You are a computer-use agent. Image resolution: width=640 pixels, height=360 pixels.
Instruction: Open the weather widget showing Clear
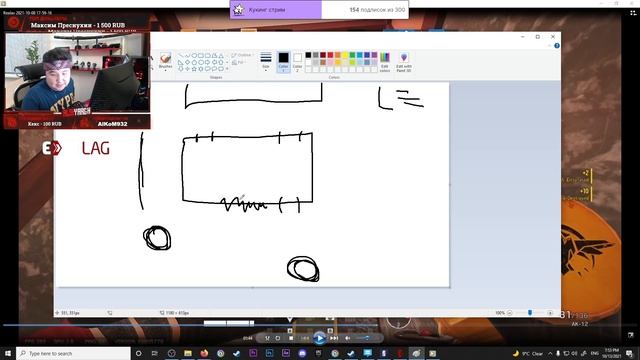pos(528,353)
